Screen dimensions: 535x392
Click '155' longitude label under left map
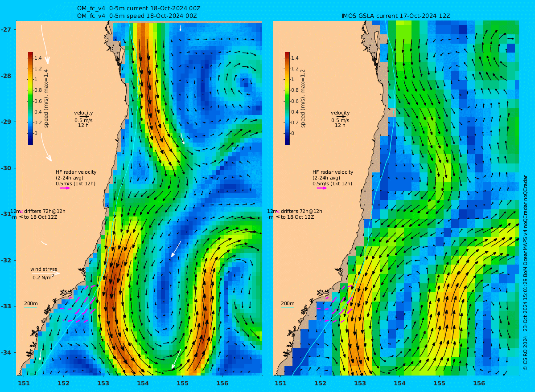pyautogui.click(x=182, y=383)
